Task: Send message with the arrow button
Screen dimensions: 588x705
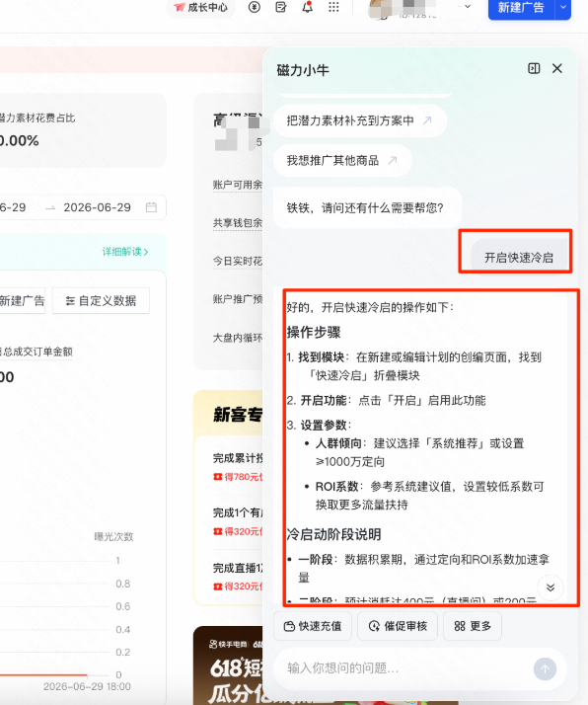Action: [545, 669]
